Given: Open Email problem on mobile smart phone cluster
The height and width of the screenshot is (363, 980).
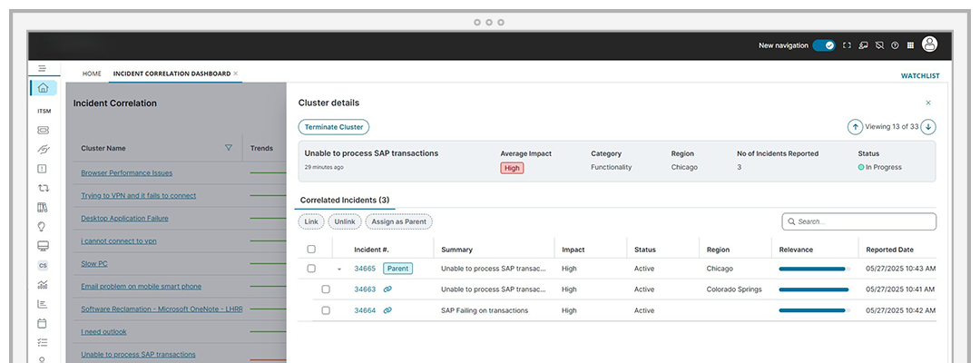Looking at the screenshot, I should (x=142, y=286).
